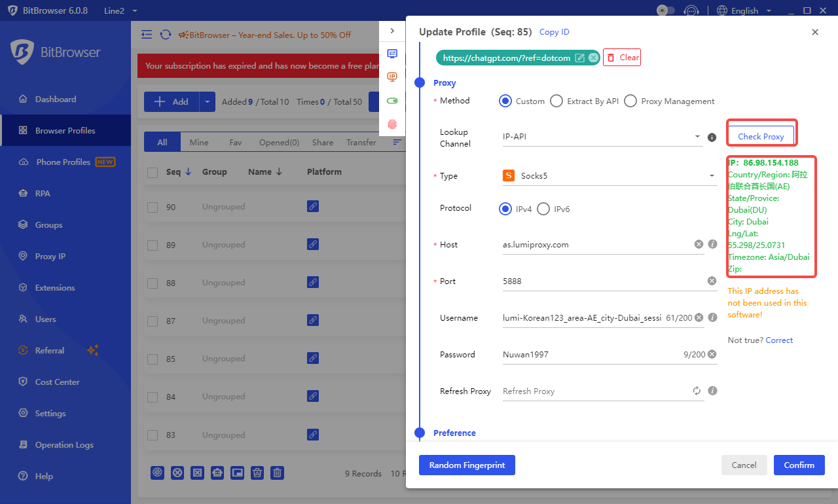838x504 pixels.
Task: Remove the chatgpt.com URL chip
Action: pyautogui.click(x=593, y=58)
